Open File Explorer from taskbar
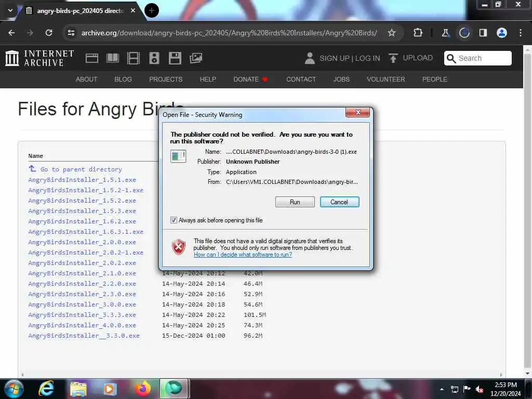This screenshot has width=532, height=399. (78, 389)
